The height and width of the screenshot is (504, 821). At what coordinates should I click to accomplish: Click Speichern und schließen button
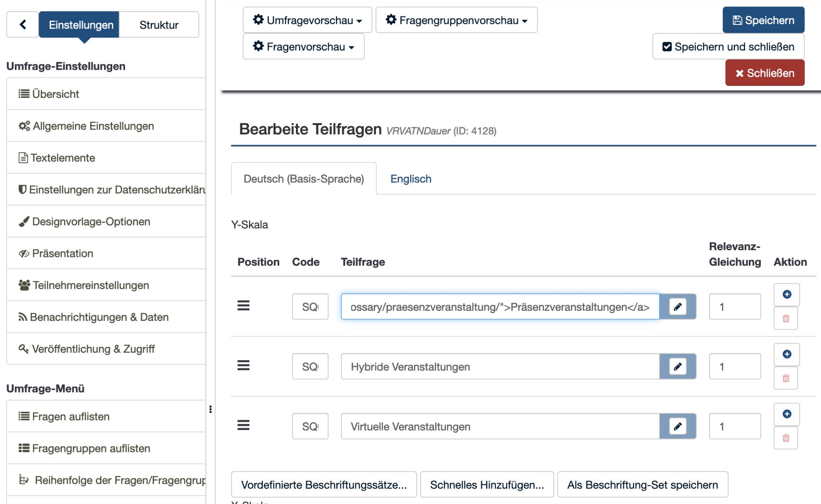pyautogui.click(x=728, y=47)
